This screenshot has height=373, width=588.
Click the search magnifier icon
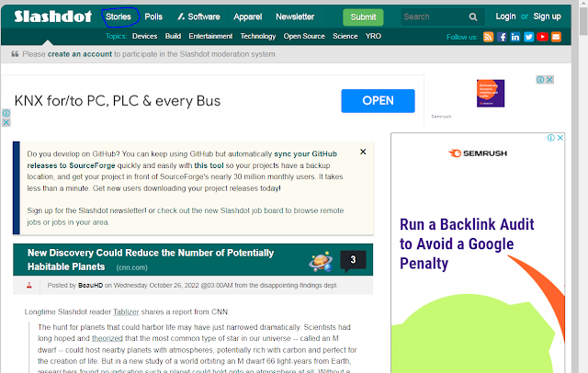(473, 17)
